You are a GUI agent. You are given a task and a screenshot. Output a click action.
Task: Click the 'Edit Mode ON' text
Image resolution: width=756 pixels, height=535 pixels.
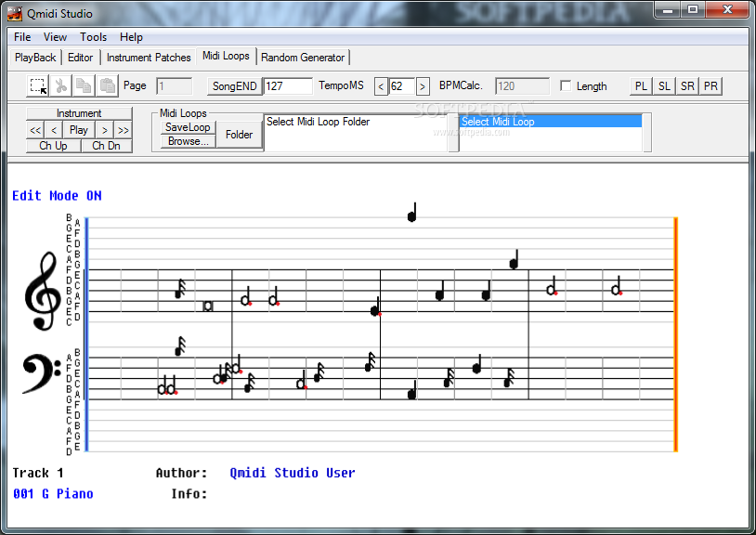tap(57, 196)
